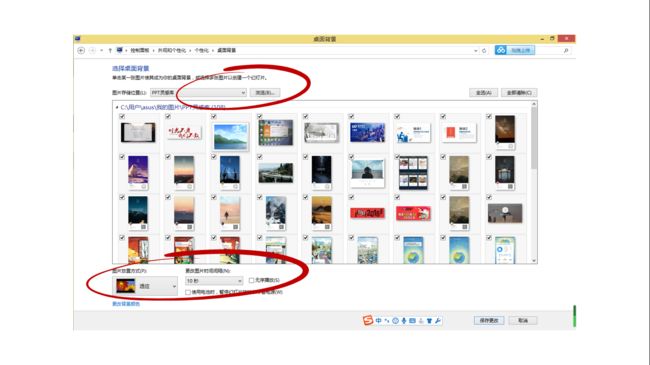Expand chevron after 外观和个性化 breadcrumb
The height and width of the screenshot is (365, 650).
(x=190, y=50)
